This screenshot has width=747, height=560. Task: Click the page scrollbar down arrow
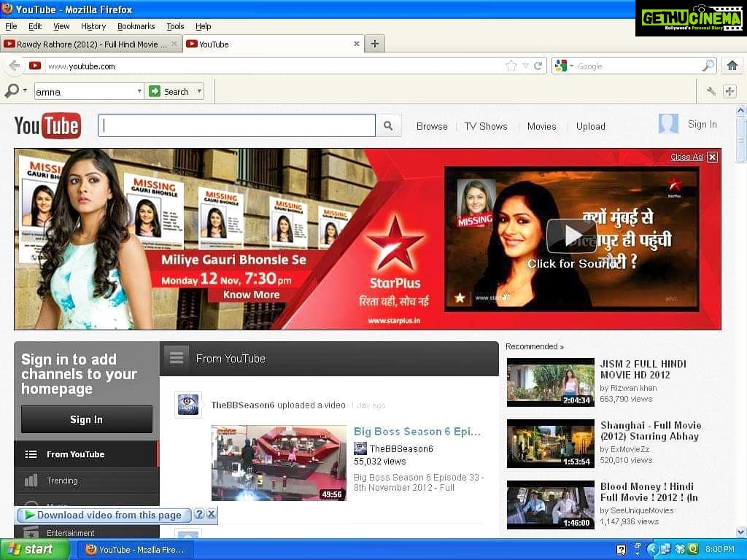point(740,532)
